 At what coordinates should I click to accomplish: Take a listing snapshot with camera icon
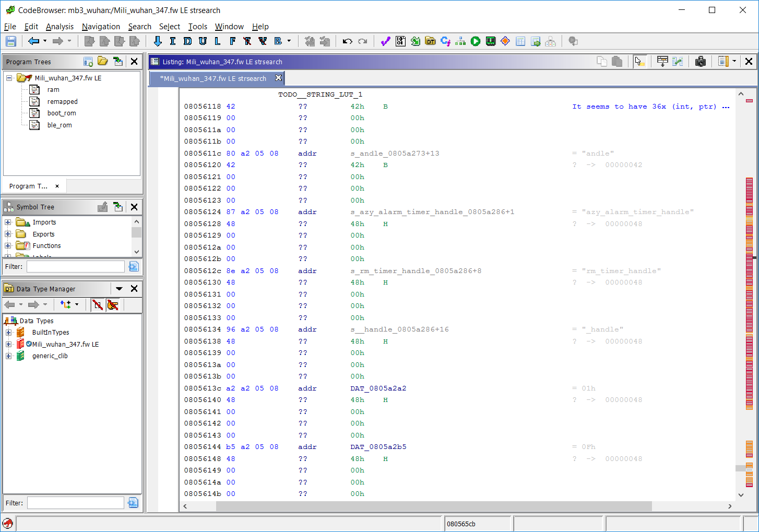[701, 62]
